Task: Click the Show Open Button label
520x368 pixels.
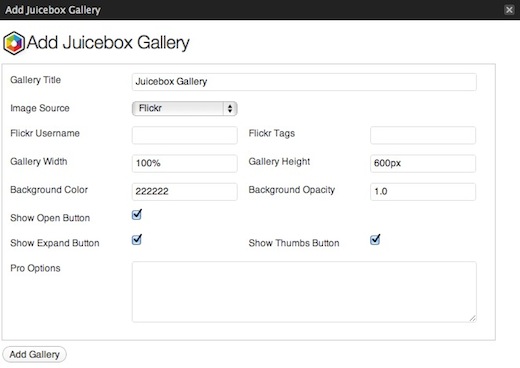Action: coord(50,218)
